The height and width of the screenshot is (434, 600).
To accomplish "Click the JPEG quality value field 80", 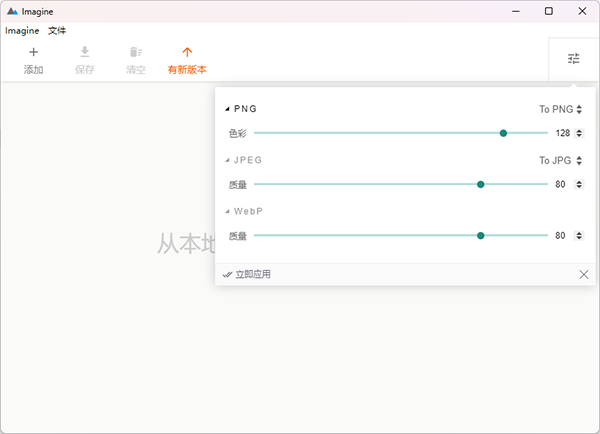I will click(x=561, y=184).
